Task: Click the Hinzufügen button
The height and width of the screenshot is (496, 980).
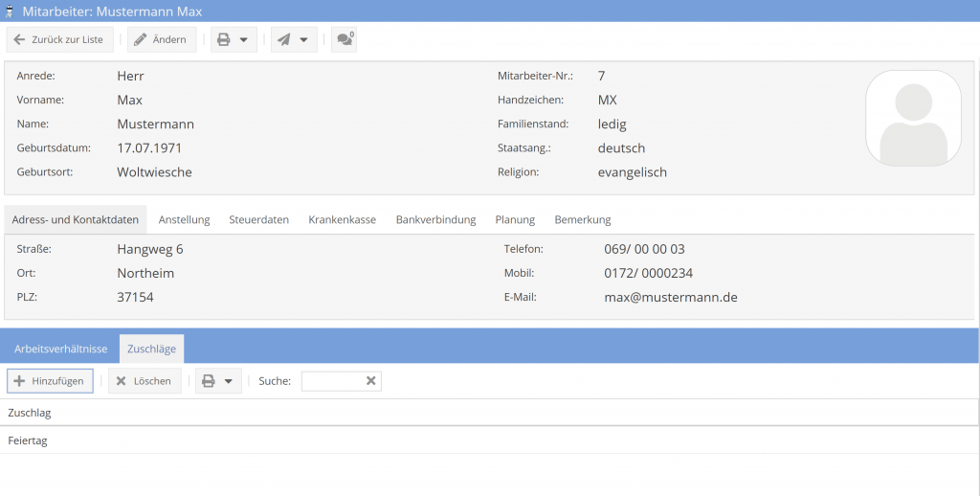Action: (50, 381)
